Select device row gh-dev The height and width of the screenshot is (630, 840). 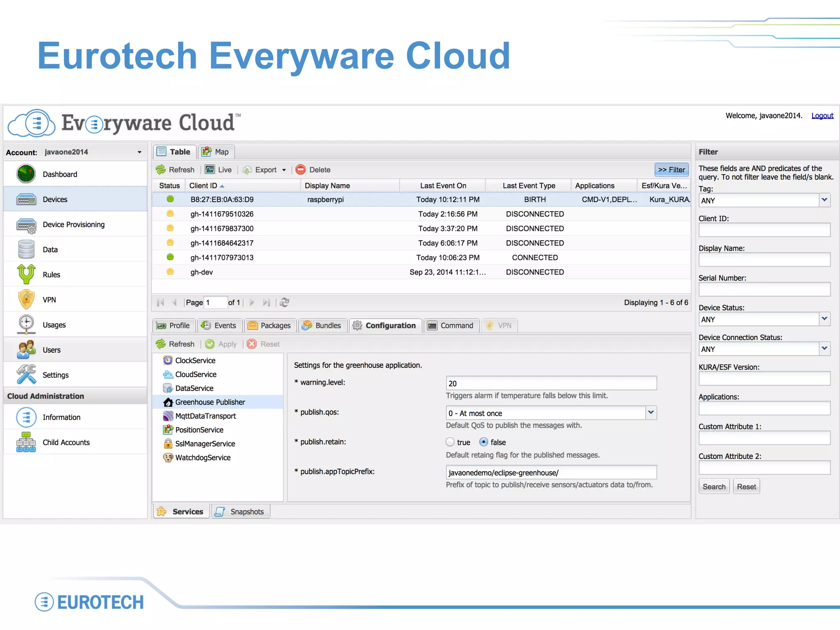[421, 272]
